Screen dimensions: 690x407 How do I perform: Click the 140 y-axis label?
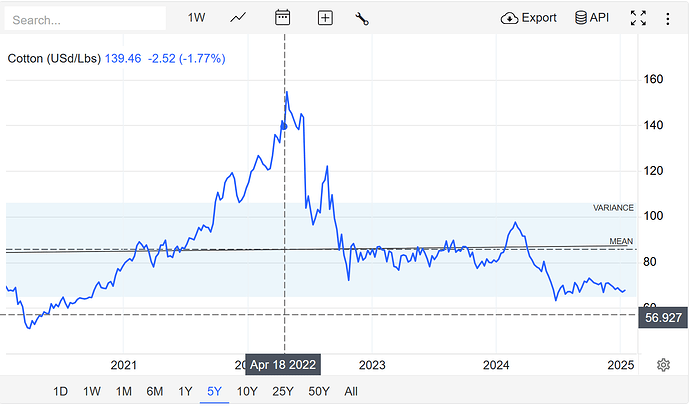(x=653, y=125)
